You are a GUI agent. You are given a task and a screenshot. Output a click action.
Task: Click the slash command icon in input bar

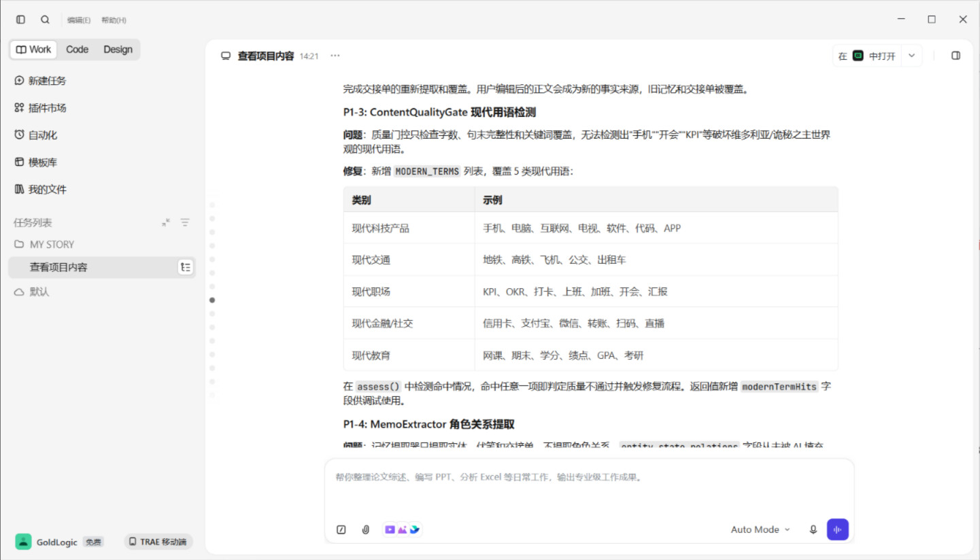tap(341, 529)
